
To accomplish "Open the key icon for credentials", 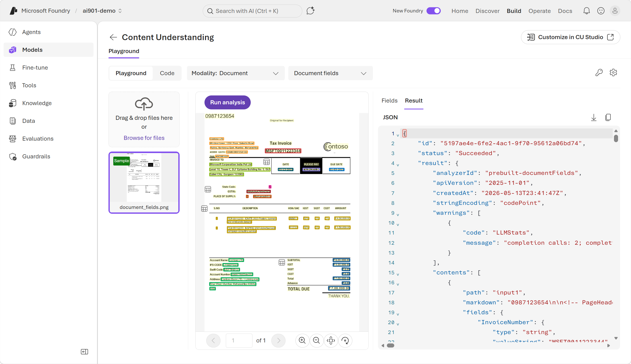I will coord(599,73).
